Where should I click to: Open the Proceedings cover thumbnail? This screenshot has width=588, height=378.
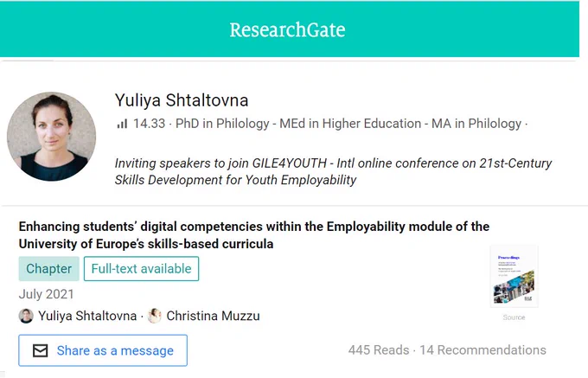tap(514, 277)
